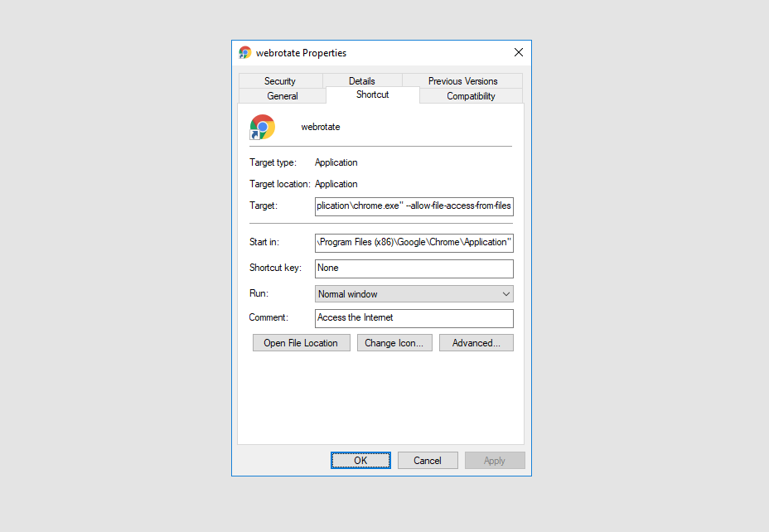Click the Application value beside Target type
This screenshot has height=532, width=769.
pyautogui.click(x=336, y=162)
